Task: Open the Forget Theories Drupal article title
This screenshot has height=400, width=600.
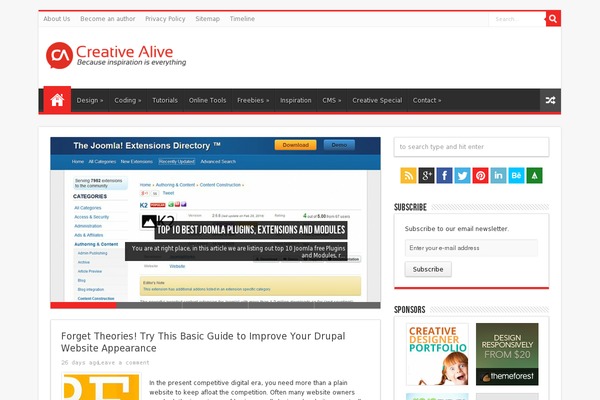Action: 203,342
